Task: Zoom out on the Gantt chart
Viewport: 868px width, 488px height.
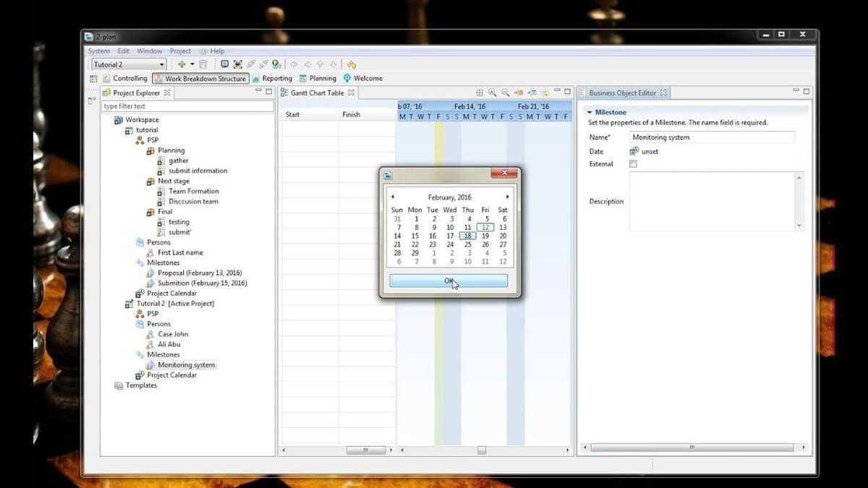Action: click(x=505, y=93)
